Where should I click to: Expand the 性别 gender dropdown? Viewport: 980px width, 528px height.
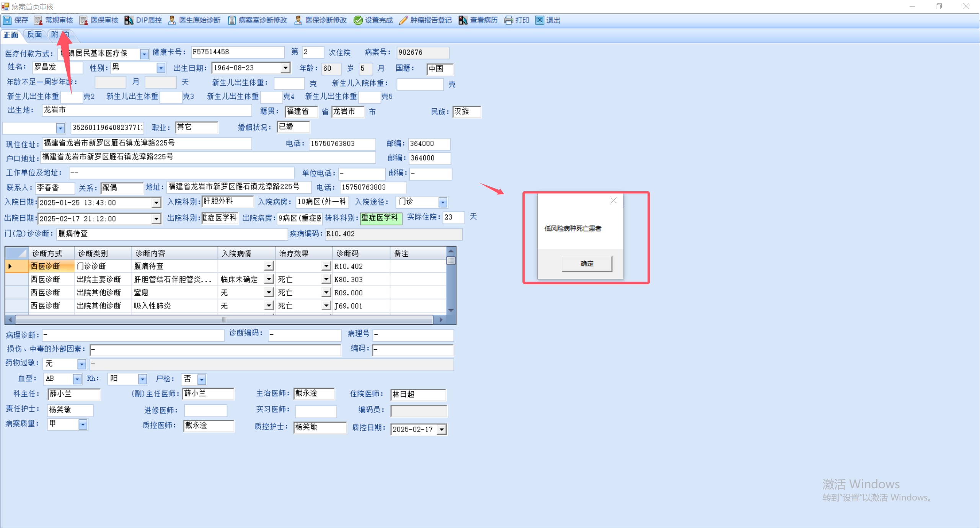161,68
